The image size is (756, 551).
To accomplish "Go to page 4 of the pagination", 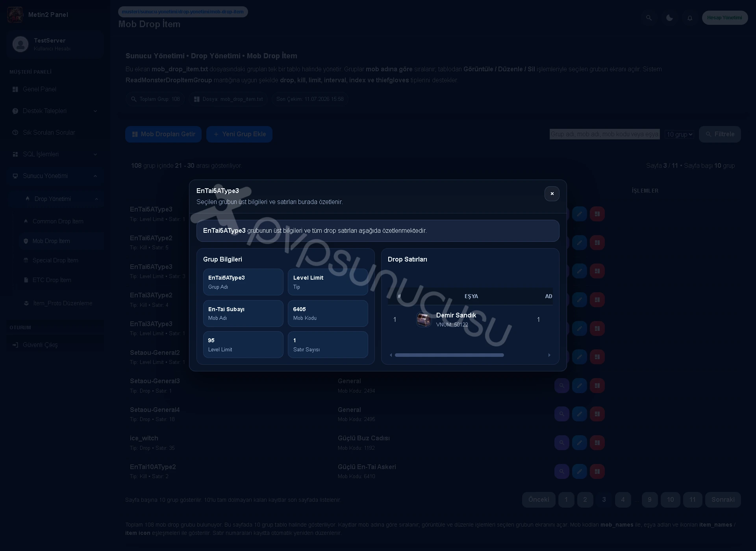I will point(623,499).
